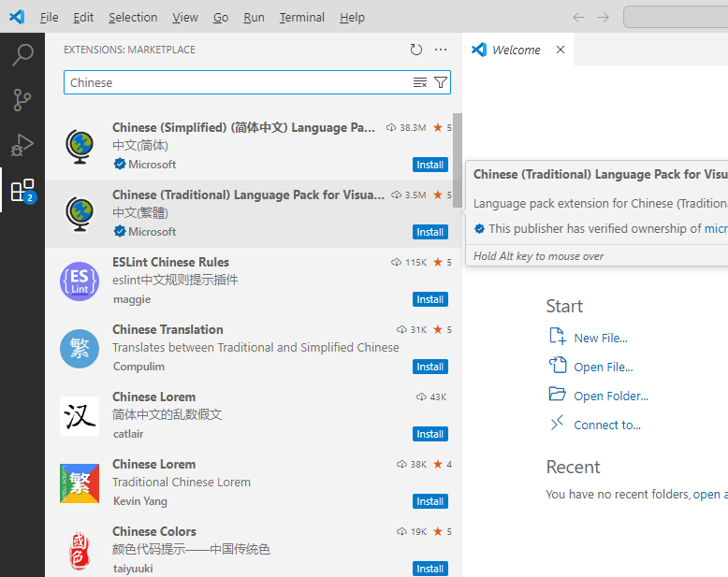
Task: Install Chinese Translation by Compulim
Action: tap(430, 367)
